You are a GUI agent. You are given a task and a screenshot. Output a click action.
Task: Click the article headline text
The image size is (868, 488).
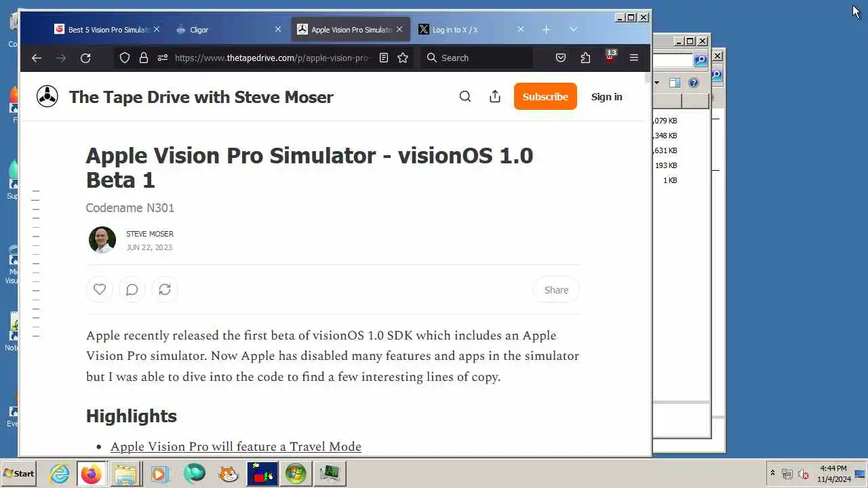click(x=309, y=167)
